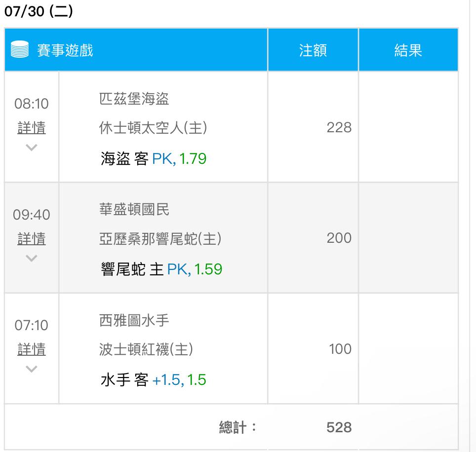Click the 匹茲堡海盜 team name
Screen dimensions: 476x452
pos(134,99)
